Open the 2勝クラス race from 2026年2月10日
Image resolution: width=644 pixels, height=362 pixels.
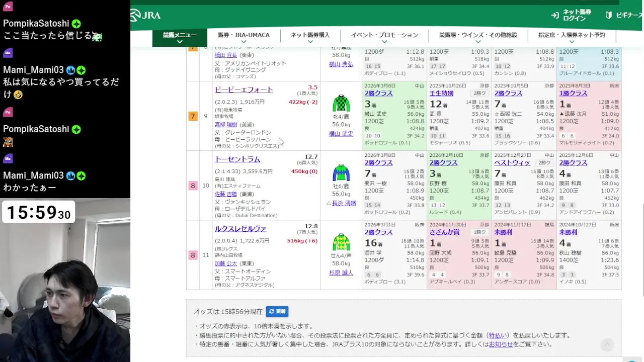[x=443, y=163]
